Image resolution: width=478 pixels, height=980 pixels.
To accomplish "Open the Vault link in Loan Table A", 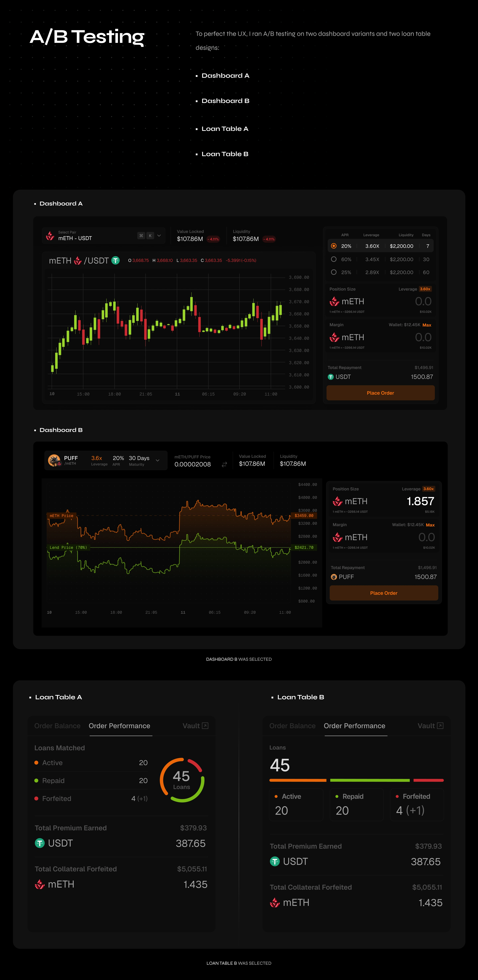I will (195, 726).
